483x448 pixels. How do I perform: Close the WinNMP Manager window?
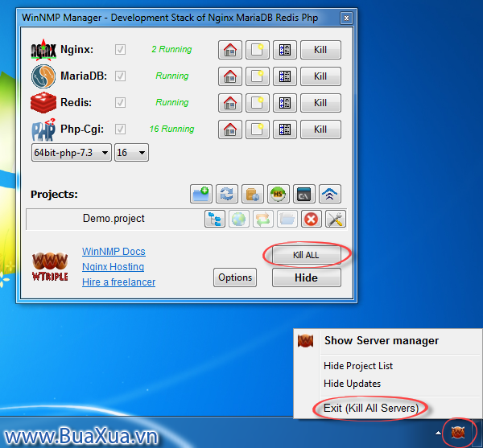tap(346, 18)
